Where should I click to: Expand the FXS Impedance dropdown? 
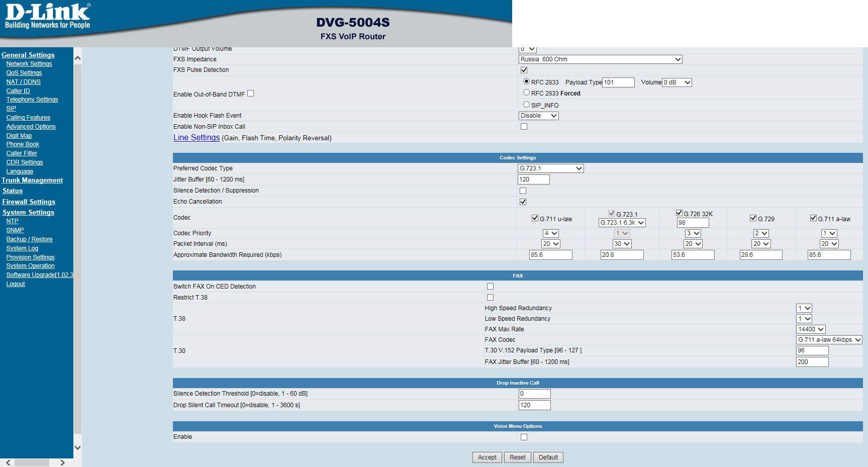click(x=600, y=59)
